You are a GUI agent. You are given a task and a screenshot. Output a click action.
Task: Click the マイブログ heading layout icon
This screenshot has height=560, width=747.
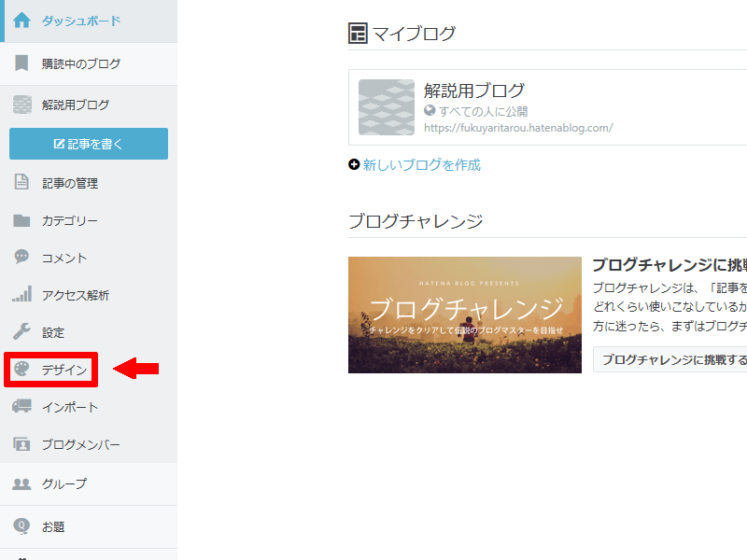(358, 34)
